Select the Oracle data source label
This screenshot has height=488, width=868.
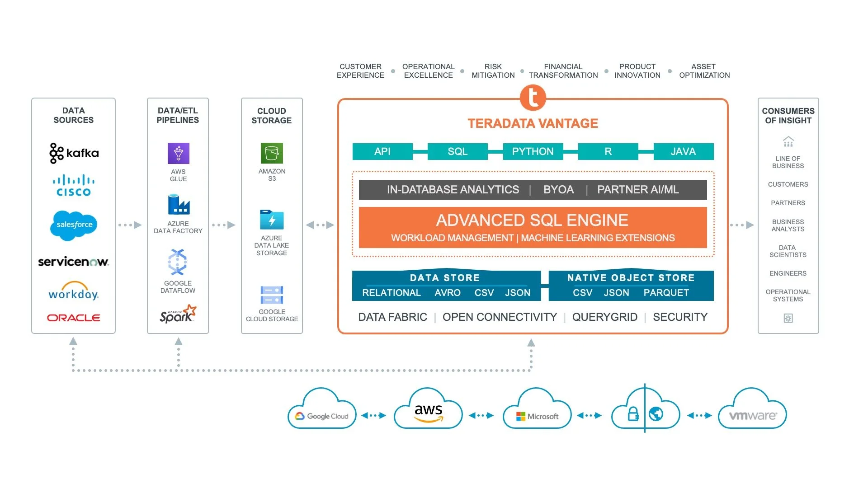[x=73, y=317]
